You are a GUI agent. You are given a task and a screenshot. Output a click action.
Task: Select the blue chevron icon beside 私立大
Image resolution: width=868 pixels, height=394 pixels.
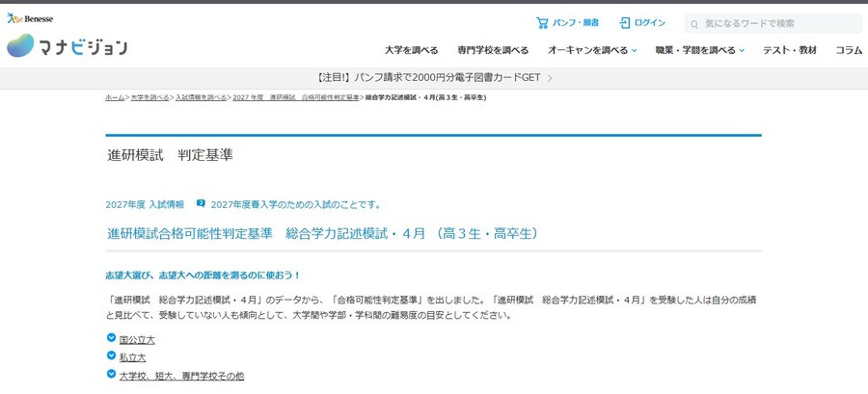click(111, 355)
